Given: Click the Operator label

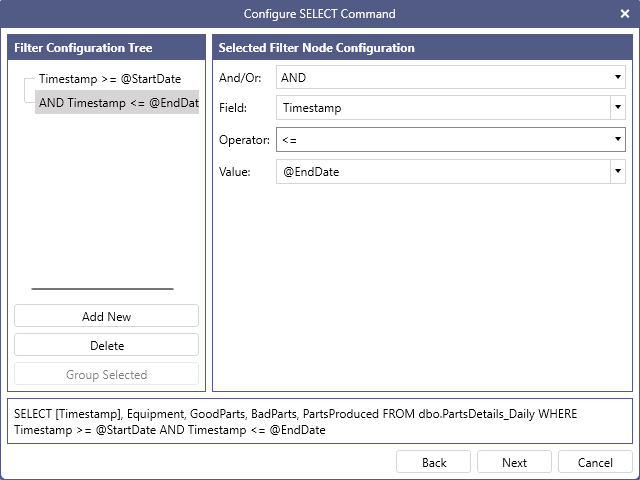Looking at the screenshot, I should [x=244, y=140].
